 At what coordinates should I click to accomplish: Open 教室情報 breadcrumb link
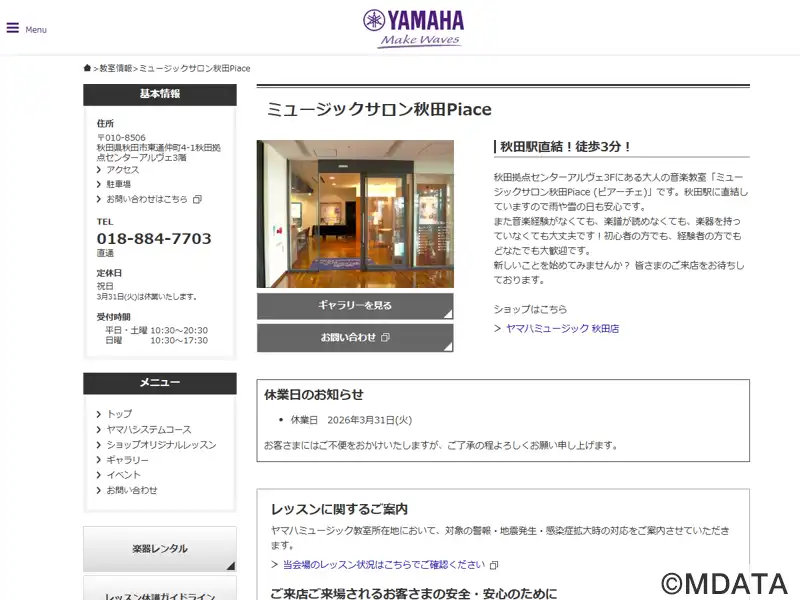point(116,68)
